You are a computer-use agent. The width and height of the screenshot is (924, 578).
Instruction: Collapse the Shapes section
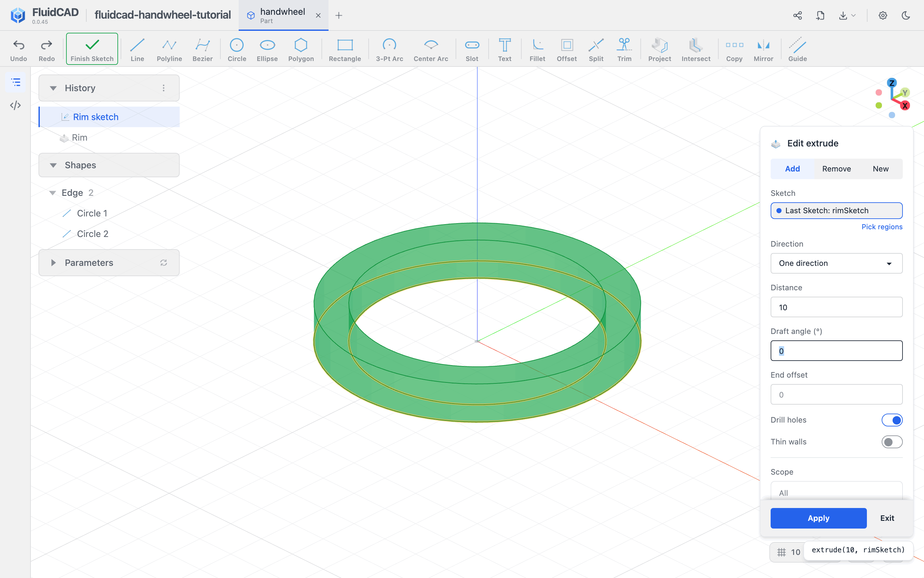pyautogui.click(x=54, y=165)
